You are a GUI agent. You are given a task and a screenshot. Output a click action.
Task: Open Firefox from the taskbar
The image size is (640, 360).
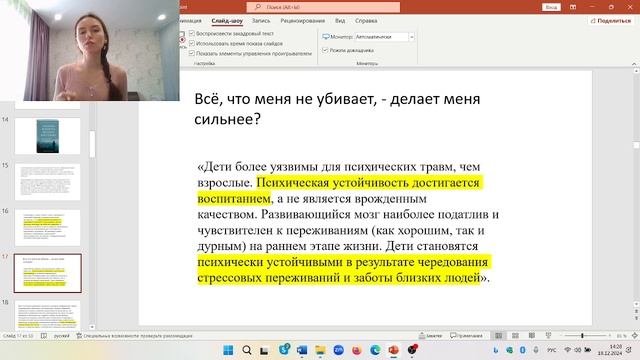(x=357, y=350)
